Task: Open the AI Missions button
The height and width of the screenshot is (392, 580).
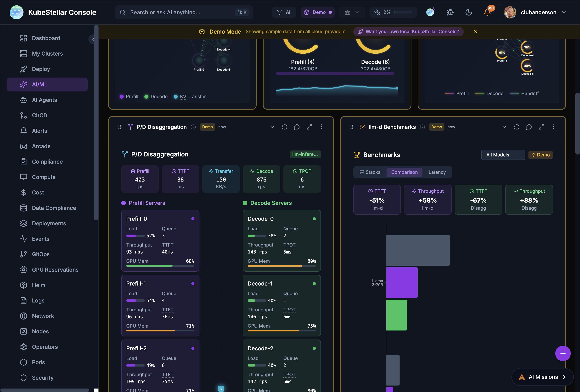Action: click(543, 377)
